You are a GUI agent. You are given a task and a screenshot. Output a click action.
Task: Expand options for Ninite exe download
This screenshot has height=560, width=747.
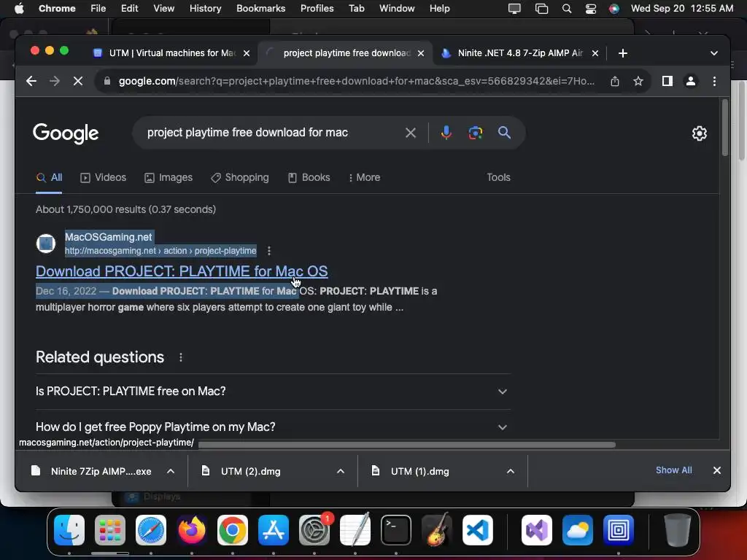171,472
